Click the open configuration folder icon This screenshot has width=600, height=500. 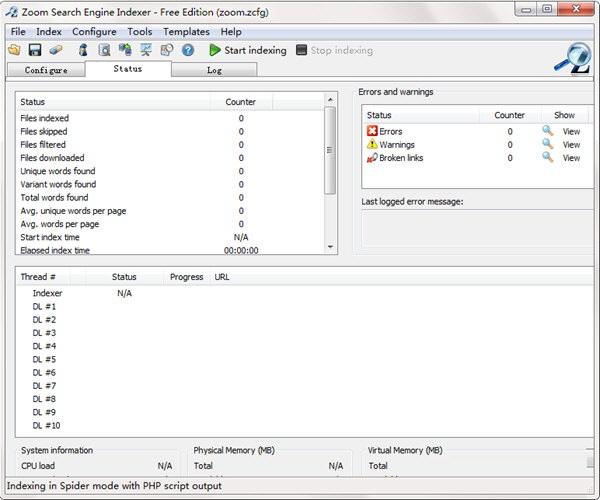coord(14,50)
